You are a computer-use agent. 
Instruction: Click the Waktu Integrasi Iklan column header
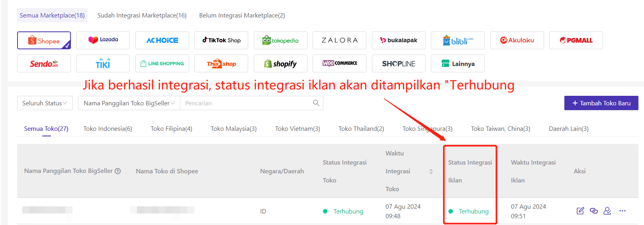533,171
